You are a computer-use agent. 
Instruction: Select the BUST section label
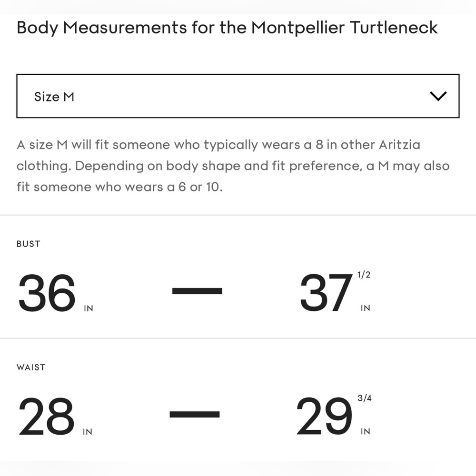coord(28,244)
